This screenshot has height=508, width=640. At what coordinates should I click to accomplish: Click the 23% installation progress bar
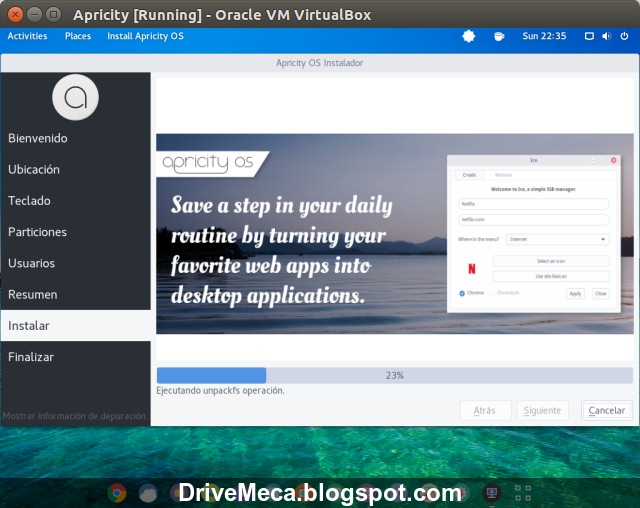[x=395, y=375]
